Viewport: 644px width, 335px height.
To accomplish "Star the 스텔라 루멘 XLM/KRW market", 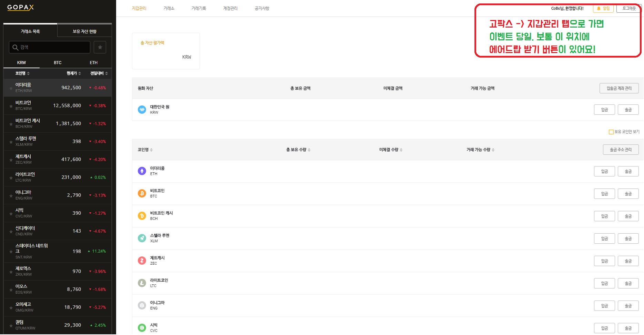I will [x=11, y=142].
